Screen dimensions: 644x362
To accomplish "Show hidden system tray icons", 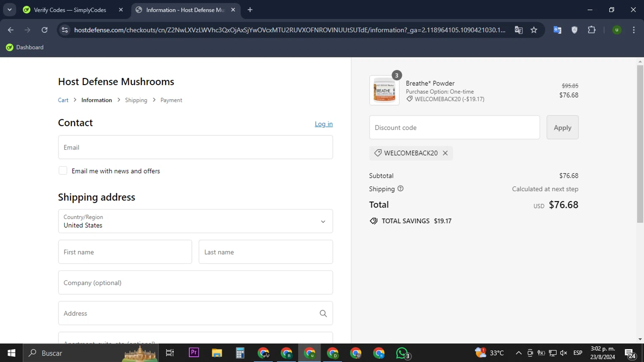I will 519,353.
